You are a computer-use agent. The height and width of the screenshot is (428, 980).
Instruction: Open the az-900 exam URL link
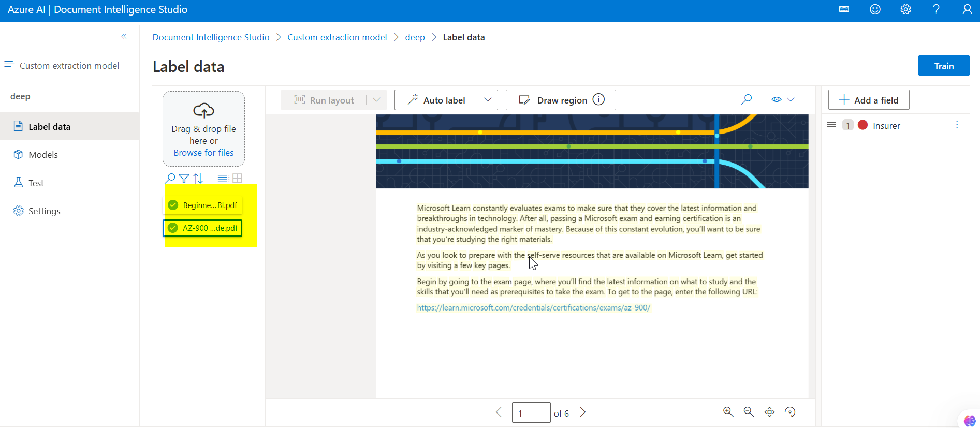[533, 307]
